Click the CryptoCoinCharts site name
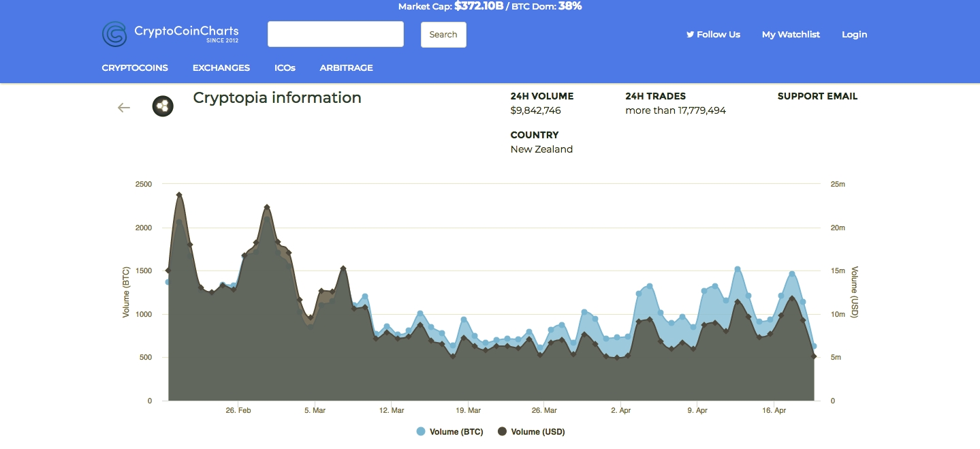 point(186,31)
